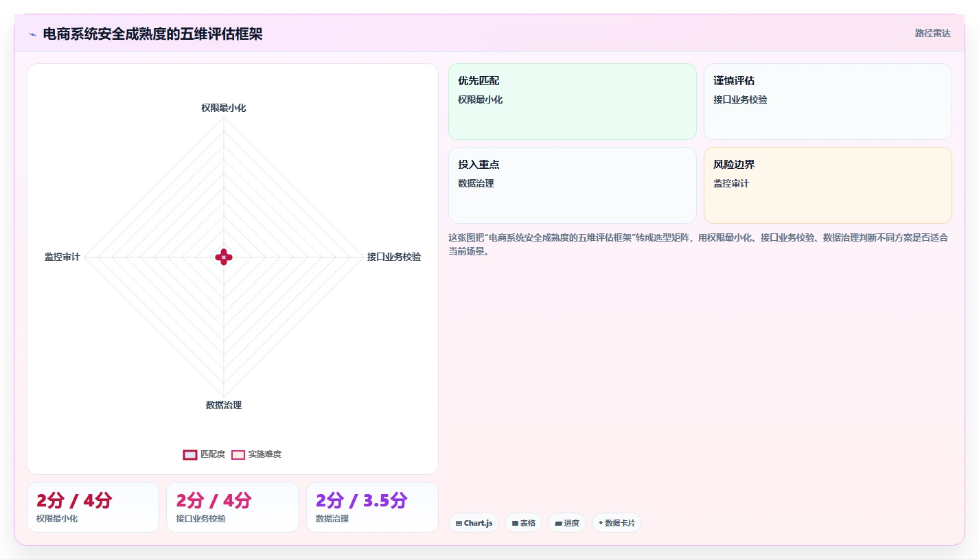This screenshot has height=560, width=979.
Task: Click the 路径雷达 label in the header
Action: 932,33
